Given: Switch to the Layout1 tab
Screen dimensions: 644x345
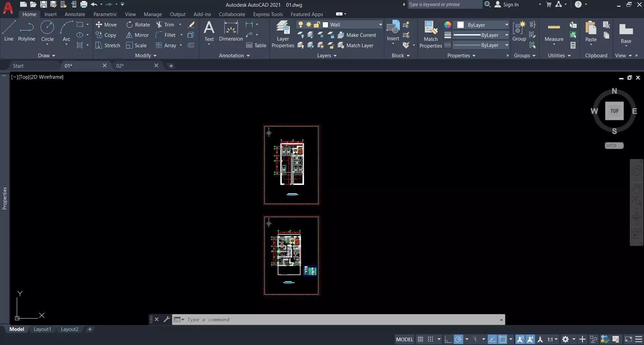Looking at the screenshot, I should click(42, 329).
